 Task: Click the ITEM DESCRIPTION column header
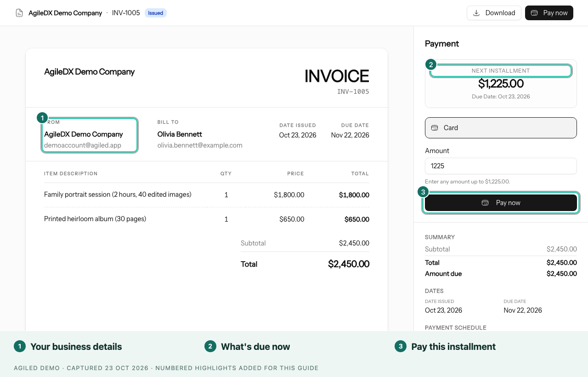tap(71, 174)
